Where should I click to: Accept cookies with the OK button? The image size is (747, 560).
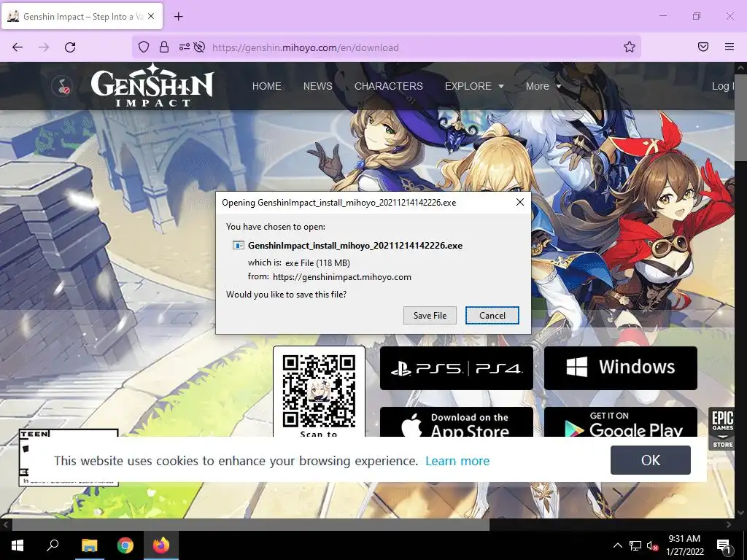[650, 460]
